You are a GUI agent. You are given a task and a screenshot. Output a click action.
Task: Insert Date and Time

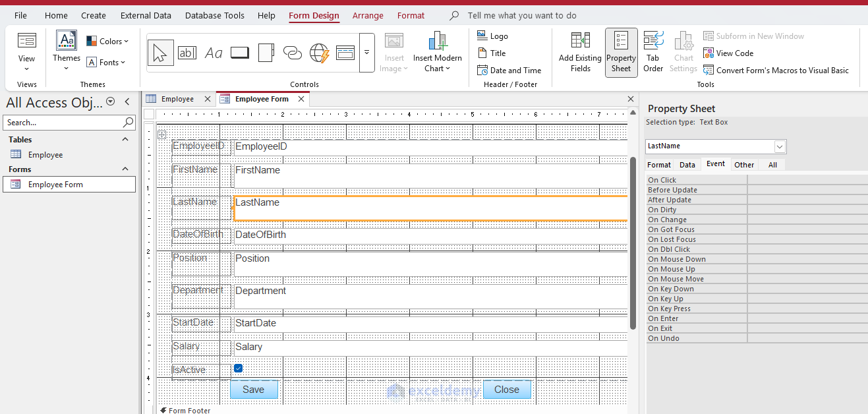[509, 71]
